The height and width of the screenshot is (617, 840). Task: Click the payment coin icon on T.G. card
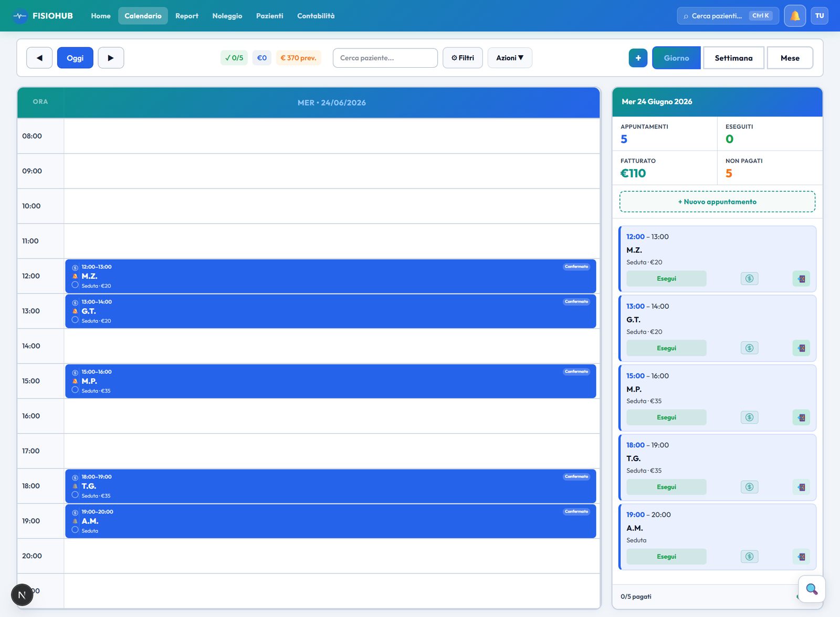(x=749, y=487)
